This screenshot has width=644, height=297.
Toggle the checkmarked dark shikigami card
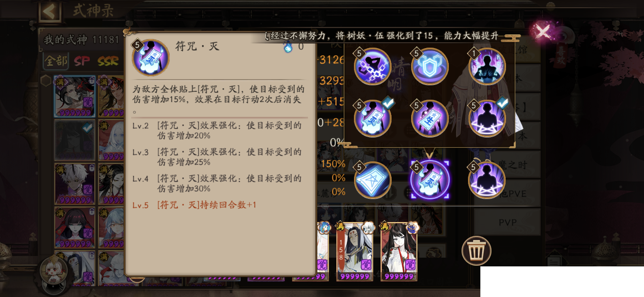(75, 140)
